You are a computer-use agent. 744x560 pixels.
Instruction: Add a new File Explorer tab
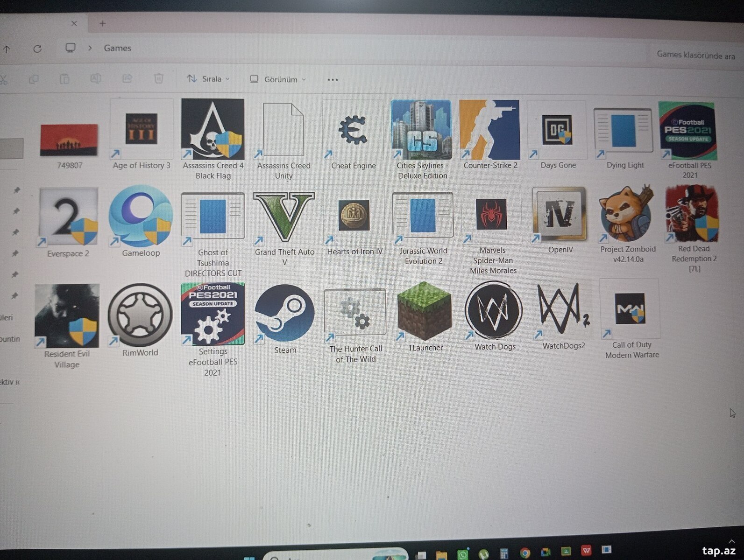point(102,23)
